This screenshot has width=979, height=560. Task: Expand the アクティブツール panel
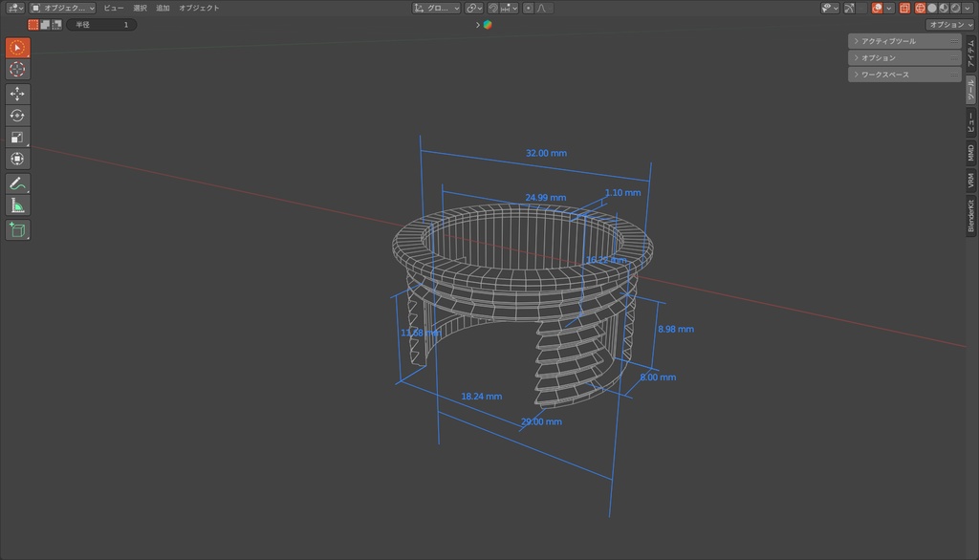[x=888, y=41]
